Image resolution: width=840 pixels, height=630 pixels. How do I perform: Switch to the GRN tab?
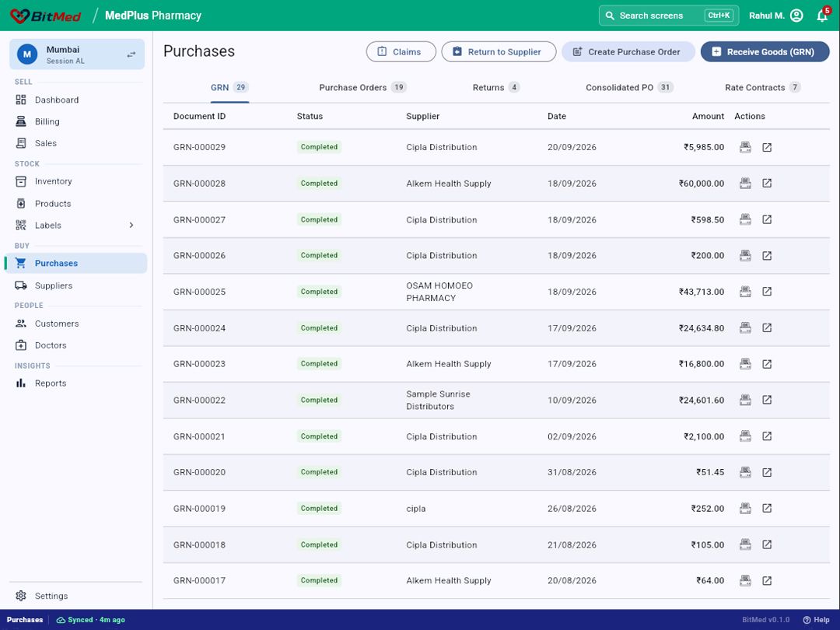[229, 87]
